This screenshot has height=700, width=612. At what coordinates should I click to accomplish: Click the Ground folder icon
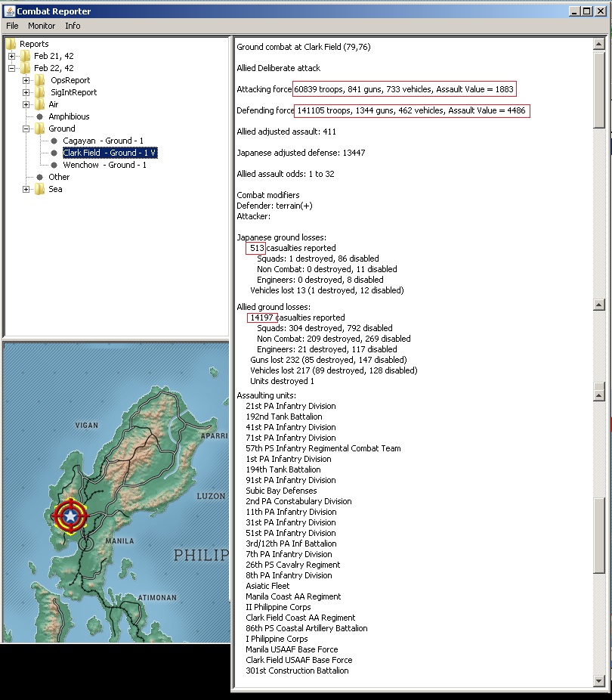(40, 128)
